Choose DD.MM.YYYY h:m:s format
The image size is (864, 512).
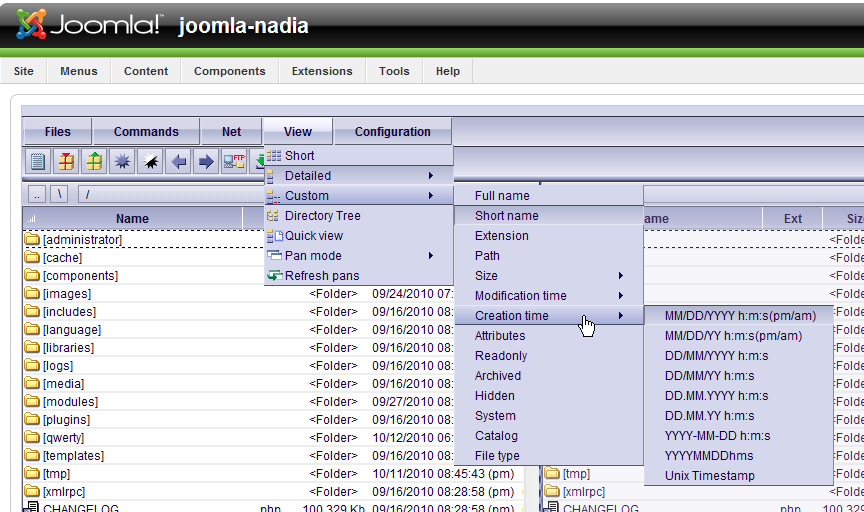[x=738, y=396]
